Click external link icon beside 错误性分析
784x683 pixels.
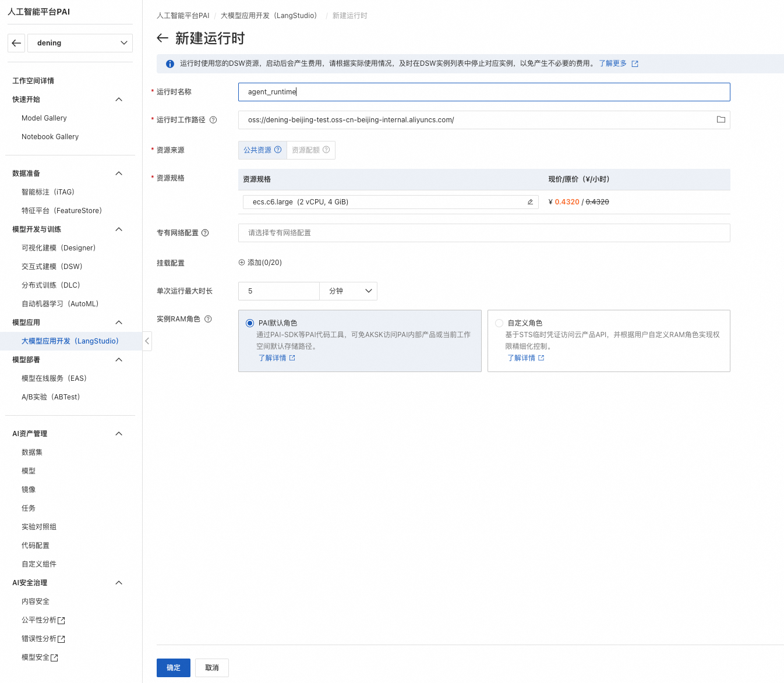coord(61,639)
